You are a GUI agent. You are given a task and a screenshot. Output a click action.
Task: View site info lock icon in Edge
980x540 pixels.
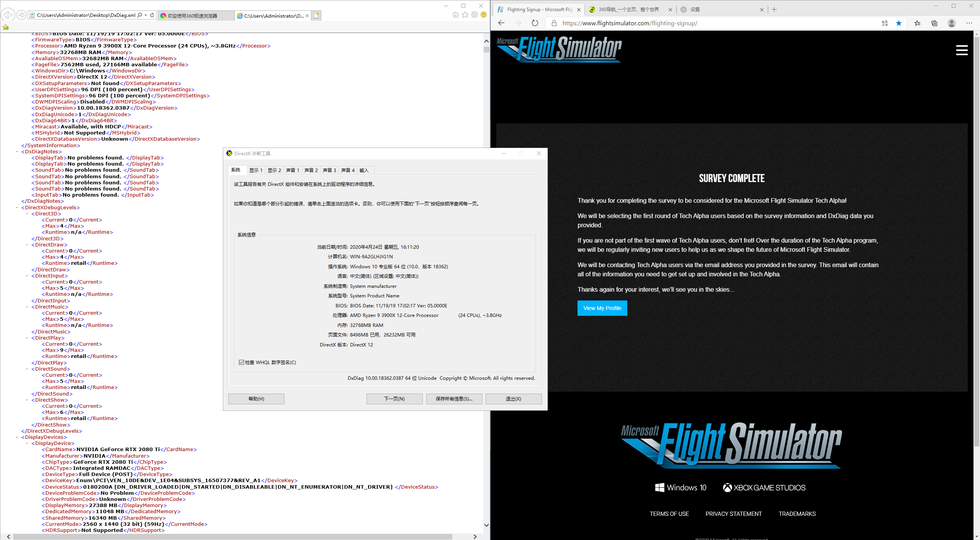click(x=554, y=23)
